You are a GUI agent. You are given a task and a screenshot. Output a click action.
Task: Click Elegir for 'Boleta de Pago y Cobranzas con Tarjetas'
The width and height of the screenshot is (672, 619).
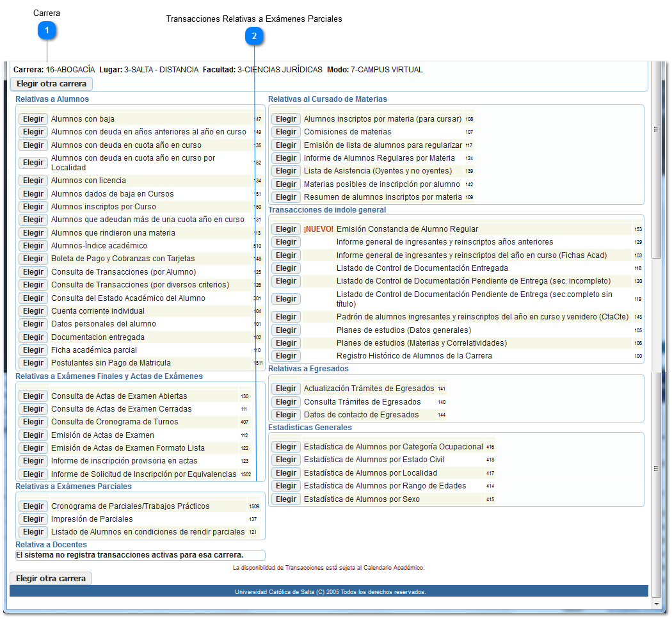[x=33, y=259]
